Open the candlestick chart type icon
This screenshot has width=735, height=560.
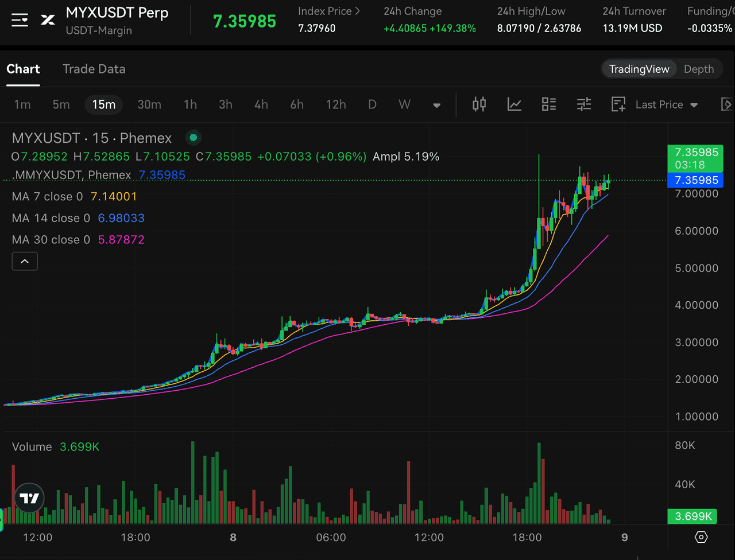479,104
